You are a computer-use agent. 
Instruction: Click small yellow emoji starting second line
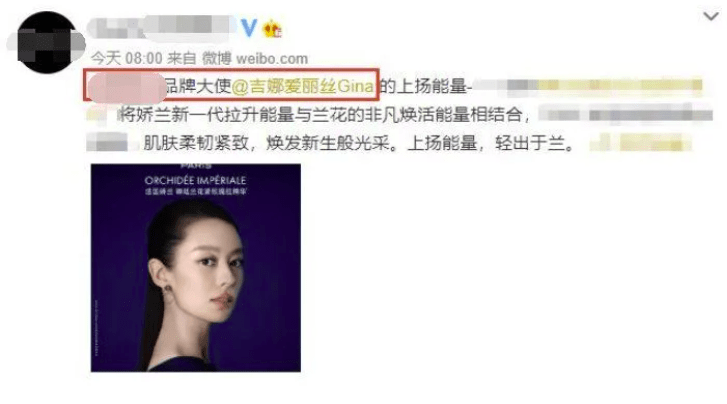tap(96, 114)
